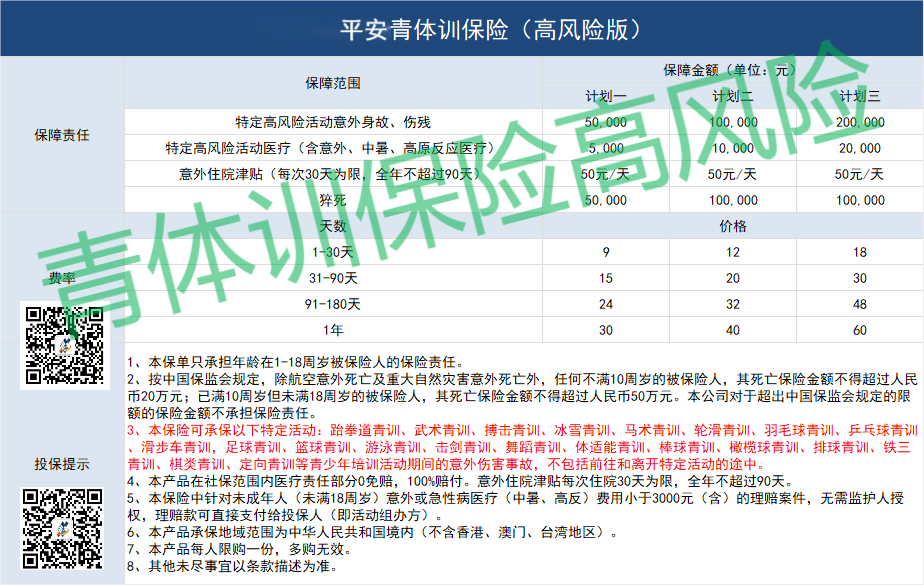
Task: Click note 4 about 社保范围内医疗责任
Action: pyautogui.click(x=463, y=481)
